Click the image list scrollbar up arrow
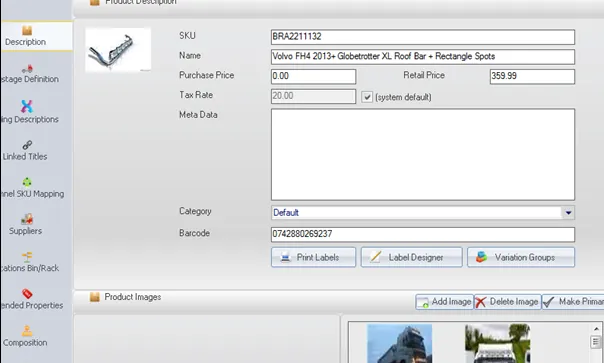Viewport: 604px width, 363px height. coord(596,329)
